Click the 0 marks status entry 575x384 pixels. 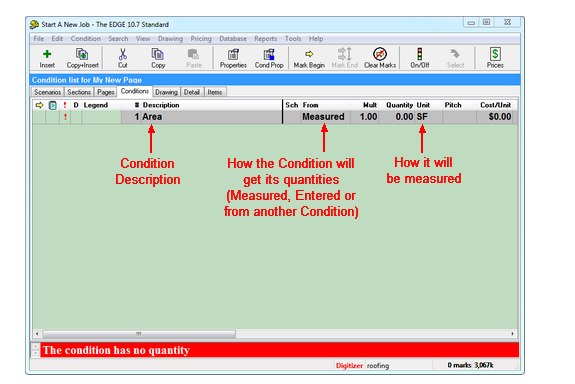coord(459,365)
